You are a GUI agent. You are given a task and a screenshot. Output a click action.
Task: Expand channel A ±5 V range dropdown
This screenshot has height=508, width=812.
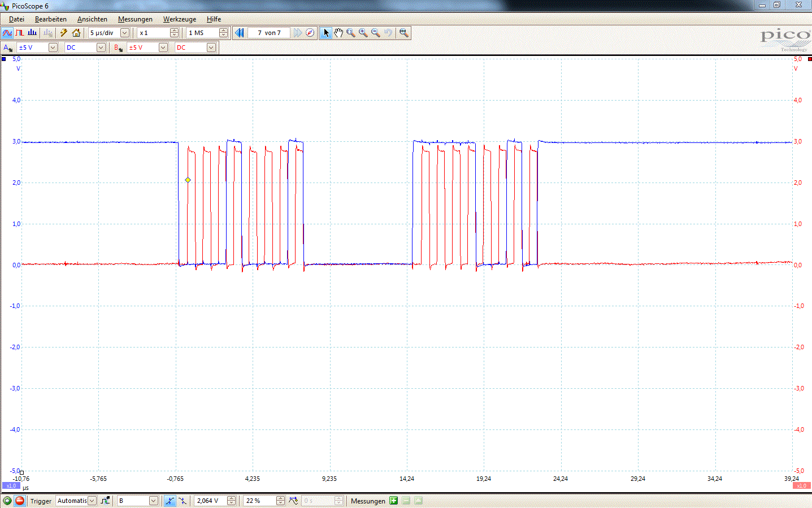coord(53,47)
